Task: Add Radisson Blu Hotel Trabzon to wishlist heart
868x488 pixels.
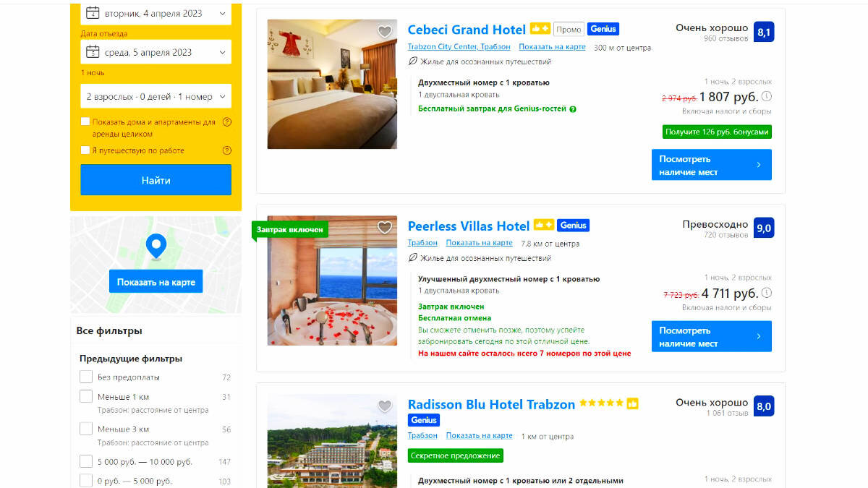Action: click(385, 406)
